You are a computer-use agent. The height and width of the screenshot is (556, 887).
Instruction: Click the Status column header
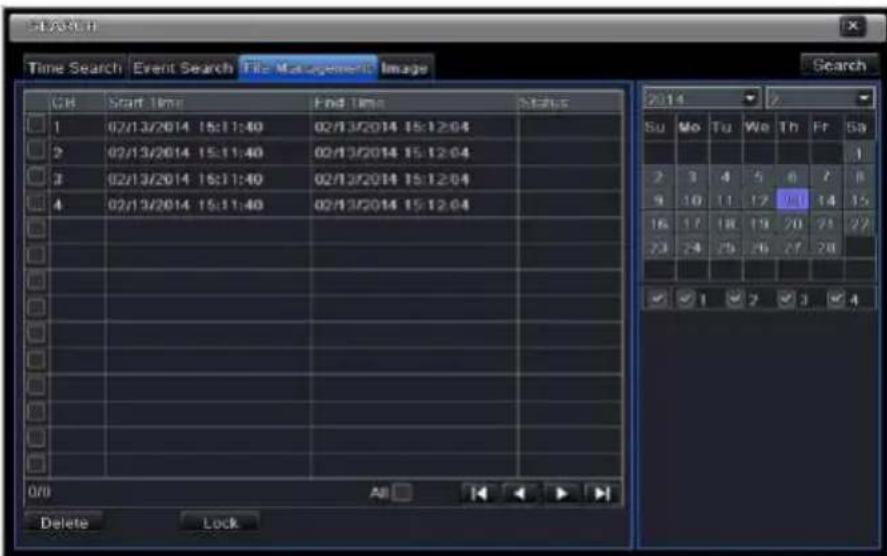pos(570,102)
